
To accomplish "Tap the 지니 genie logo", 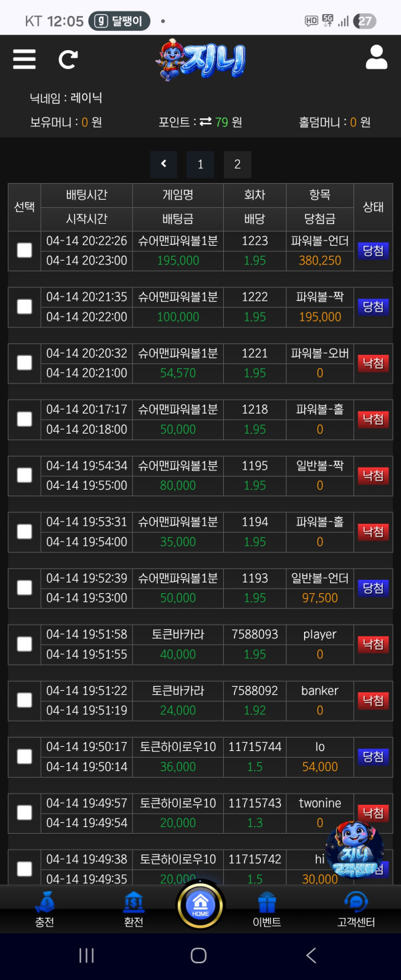I will (x=200, y=61).
